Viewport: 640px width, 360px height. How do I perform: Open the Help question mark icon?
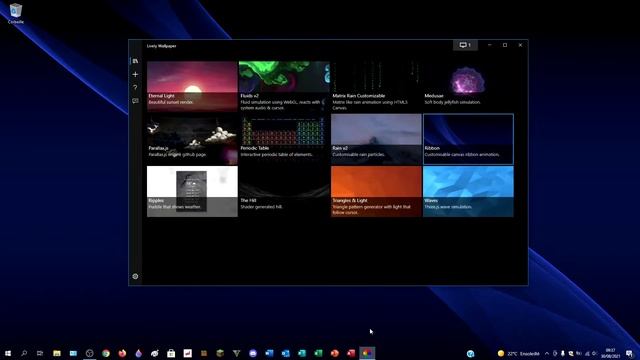135,87
